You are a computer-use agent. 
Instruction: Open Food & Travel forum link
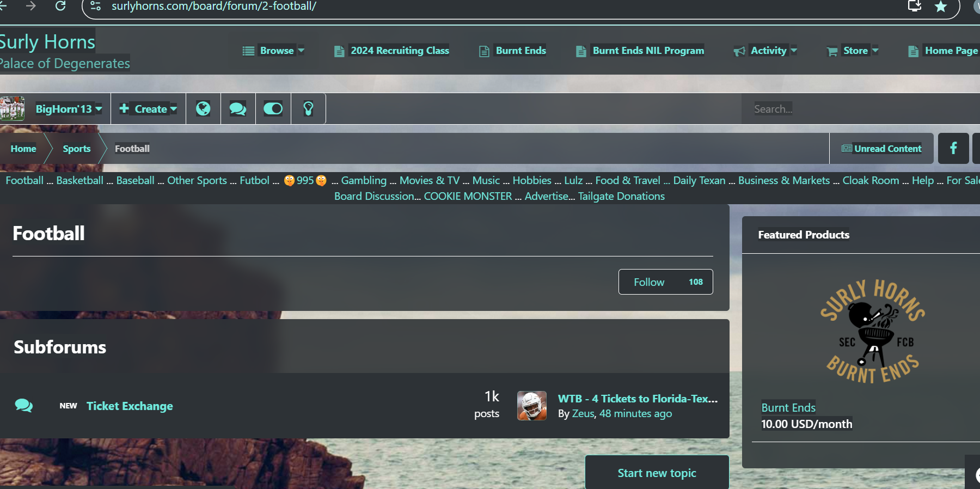[x=628, y=180]
